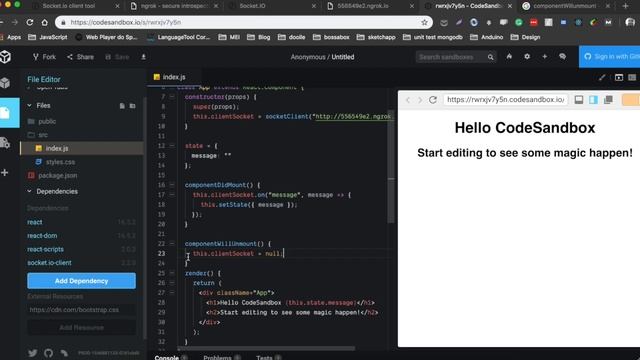Click the socket.io-client dependency
640x360 pixels.
[x=49, y=262]
